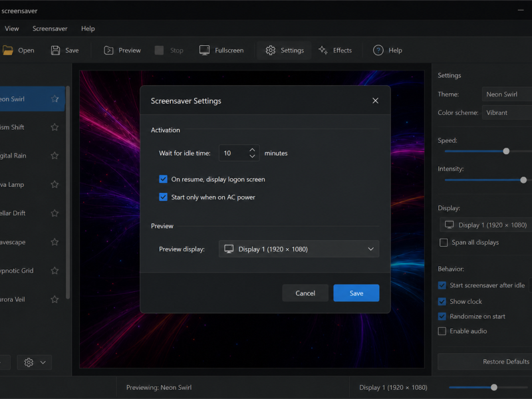Select Digital Rain screensaver
The width and height of the screenshot is (532, 399).
tap(32, 156)
